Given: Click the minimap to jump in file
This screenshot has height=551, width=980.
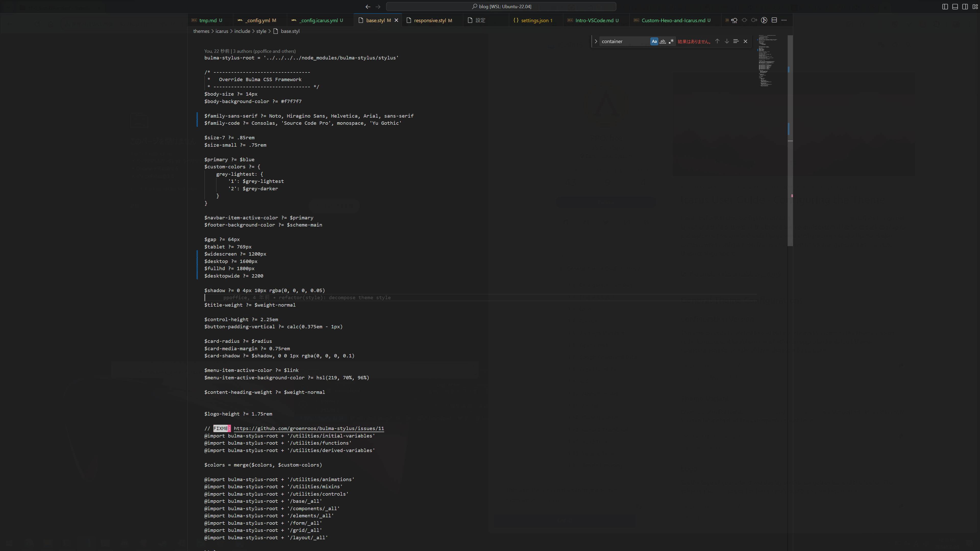Looking at the screenshot, I should [767, 61].
